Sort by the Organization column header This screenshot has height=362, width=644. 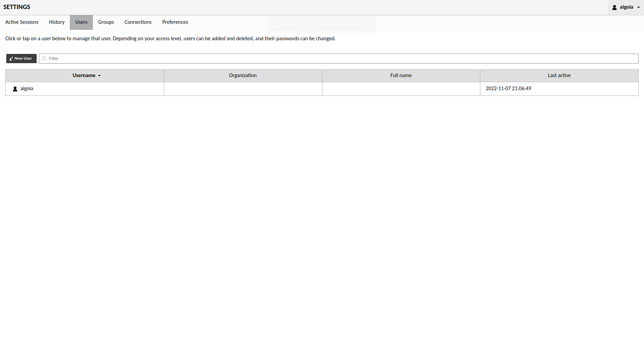click(x=243, y=75)
